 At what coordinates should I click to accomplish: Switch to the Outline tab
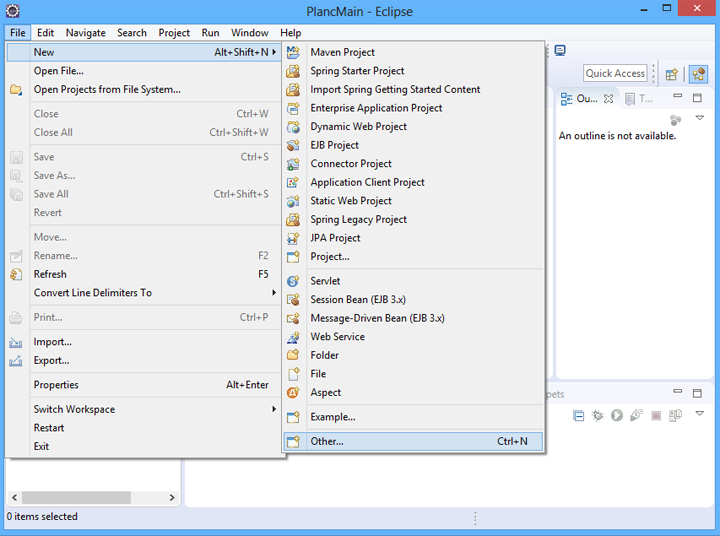coord(579,99)
